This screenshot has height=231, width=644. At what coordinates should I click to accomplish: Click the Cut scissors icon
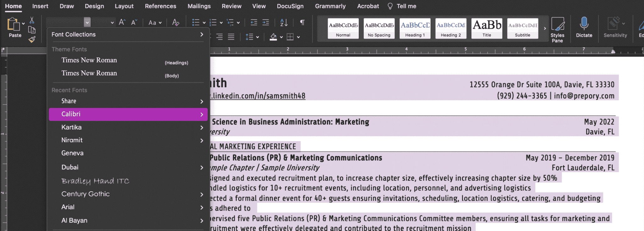point(32,20)
